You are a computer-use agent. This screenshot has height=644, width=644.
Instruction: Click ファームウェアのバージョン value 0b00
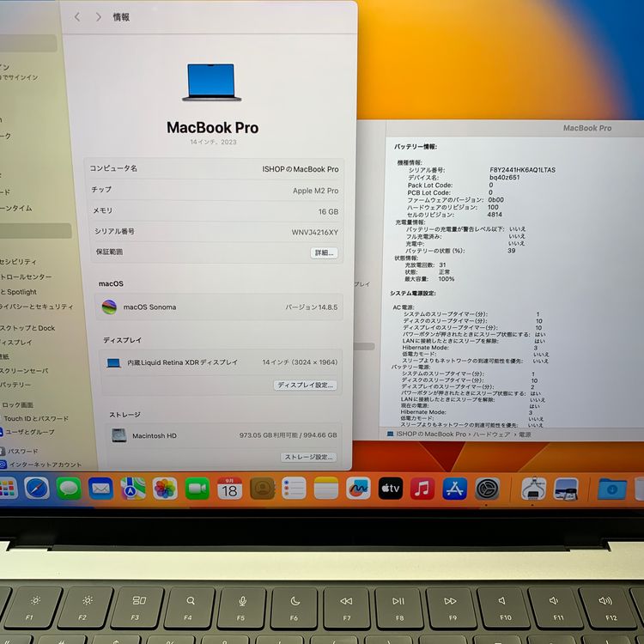click(495, 199)
